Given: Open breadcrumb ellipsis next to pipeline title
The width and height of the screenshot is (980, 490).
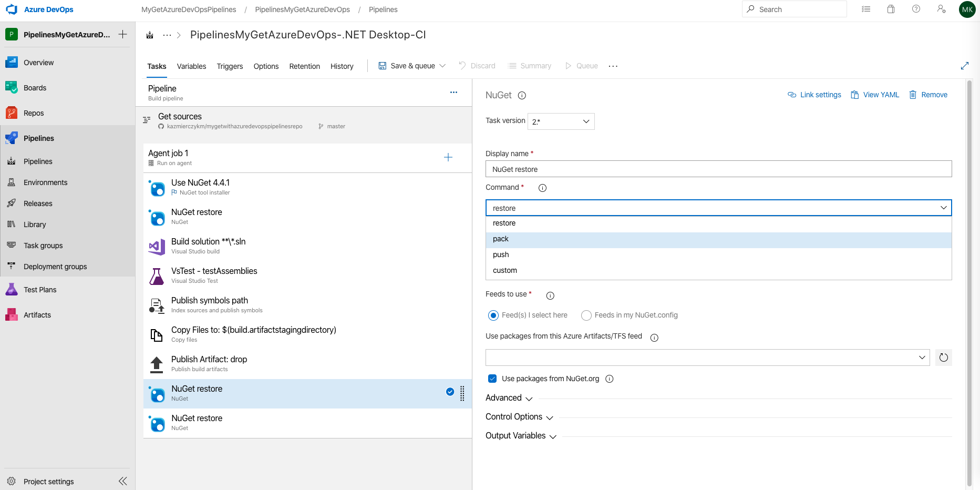Looking at the screenshot, I should pyautogui.click(x=167, y=35).
